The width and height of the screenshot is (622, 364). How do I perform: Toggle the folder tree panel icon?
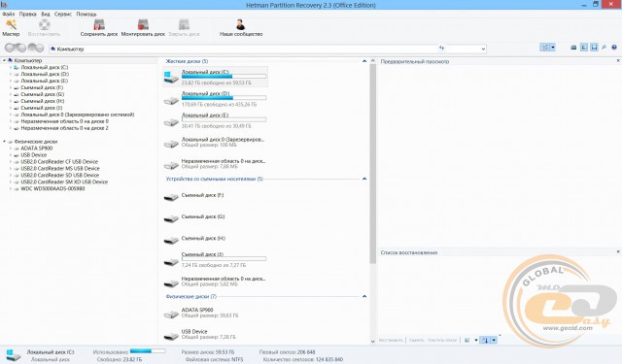584,48
